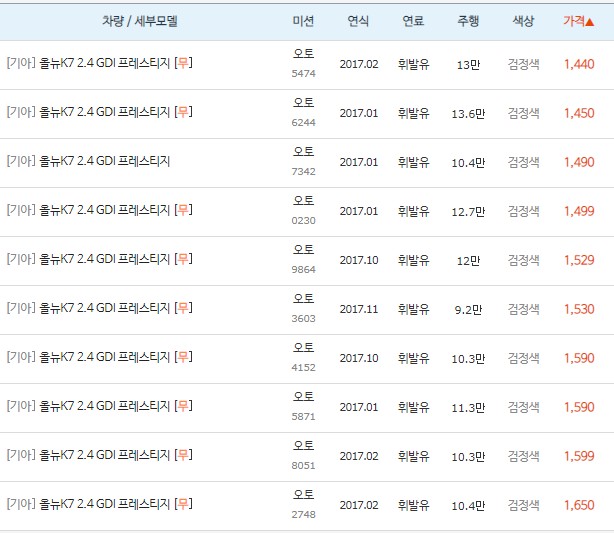
Task: Click the 오토 link above plate 3603
Action: tap(303, 298)
